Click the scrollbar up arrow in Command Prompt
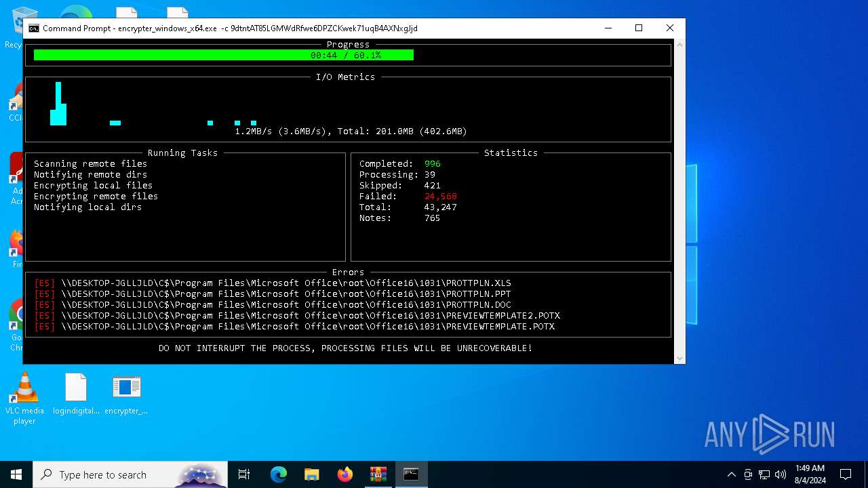The image size is (868, 488). [680, 44]
